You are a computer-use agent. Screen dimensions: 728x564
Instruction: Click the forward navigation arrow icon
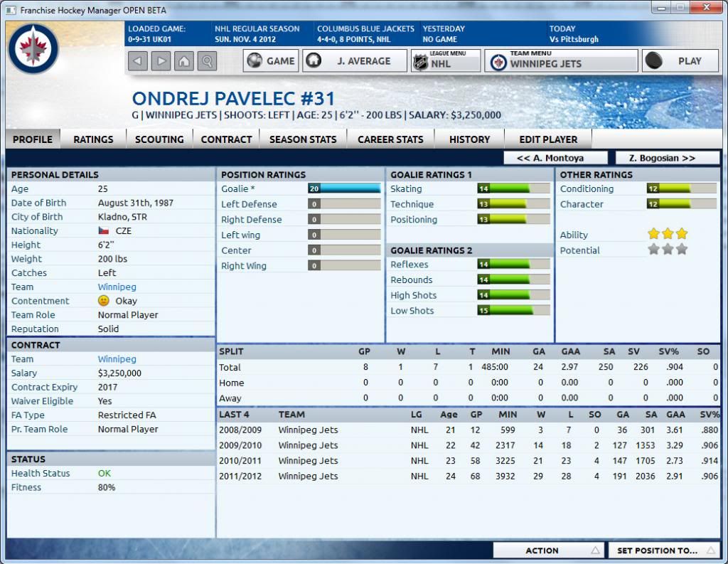tap(161, 61)
